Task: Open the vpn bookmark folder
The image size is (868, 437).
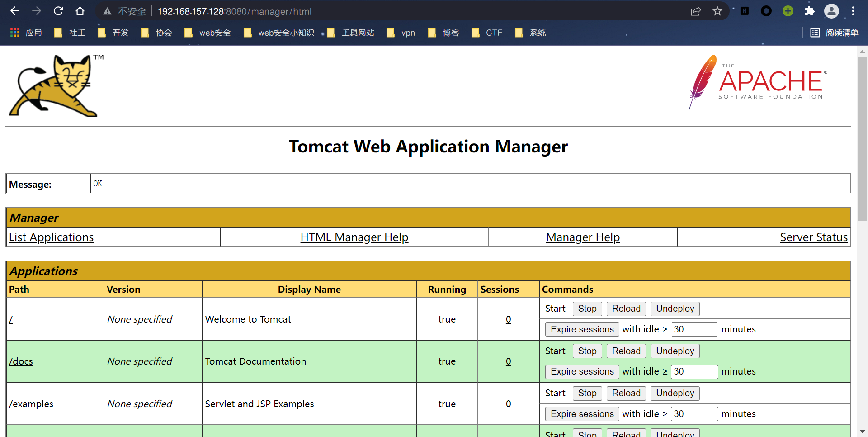Action: pos(401,33)
